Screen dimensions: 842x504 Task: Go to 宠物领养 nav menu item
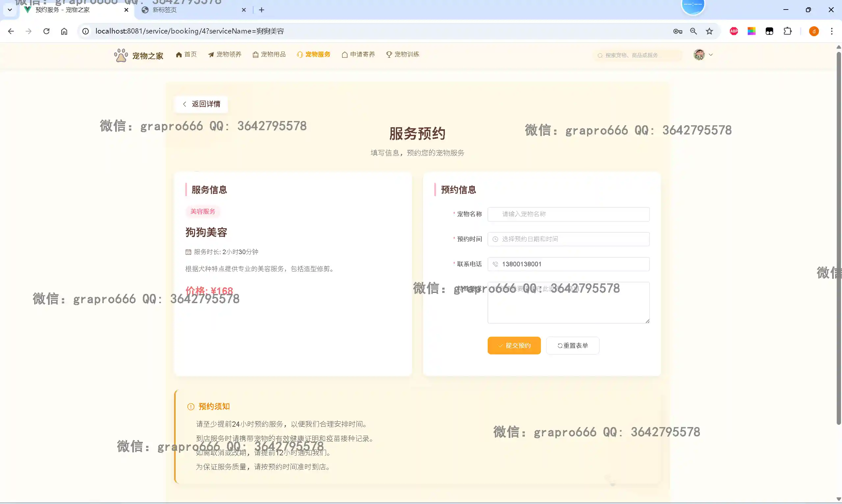tap(225, 54)
